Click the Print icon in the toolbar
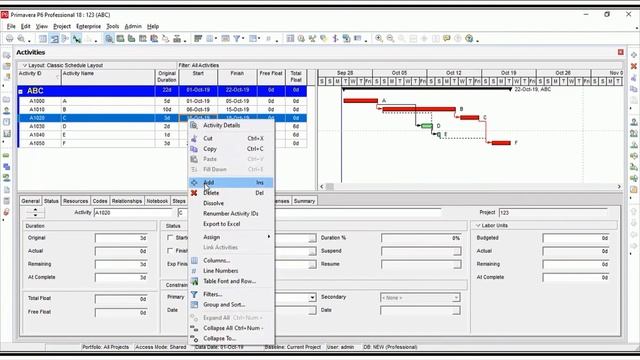The height and width of the screenshot is (360, 640). pos(9,39)
